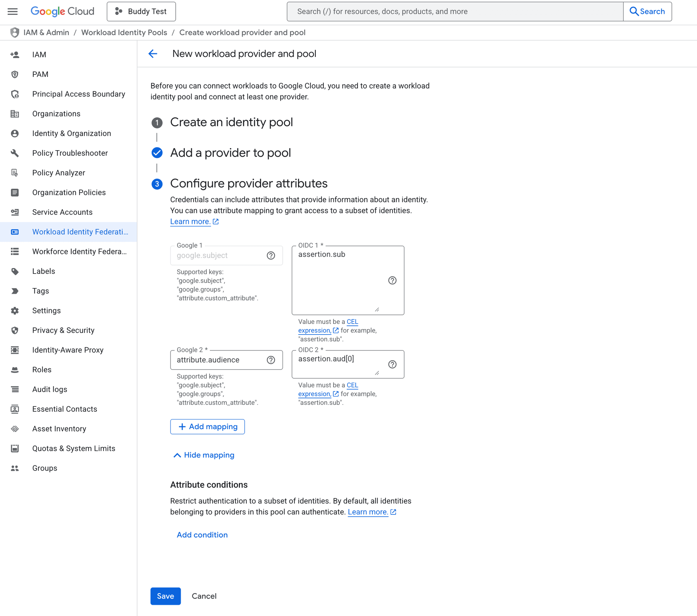Viewport: 697px width, 616px height.
Task: Click the Workforce Identity Federation icon
Action: click(x=15, y=252)
